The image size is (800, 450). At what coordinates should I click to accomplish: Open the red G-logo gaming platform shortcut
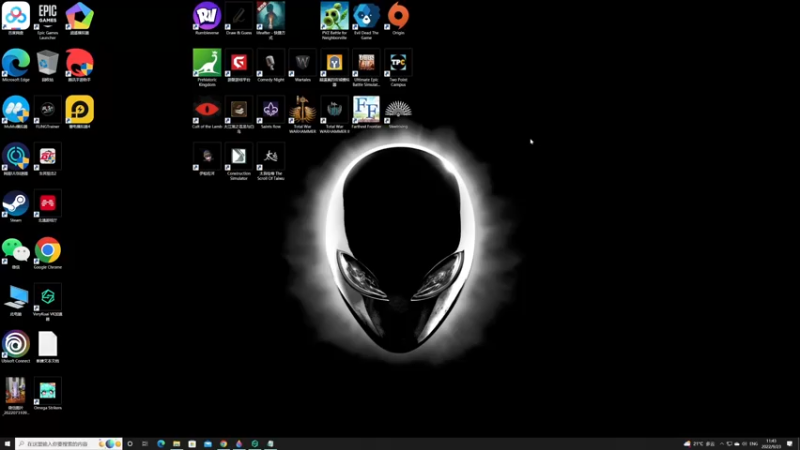pyautogui.click(x=239, y=64)
